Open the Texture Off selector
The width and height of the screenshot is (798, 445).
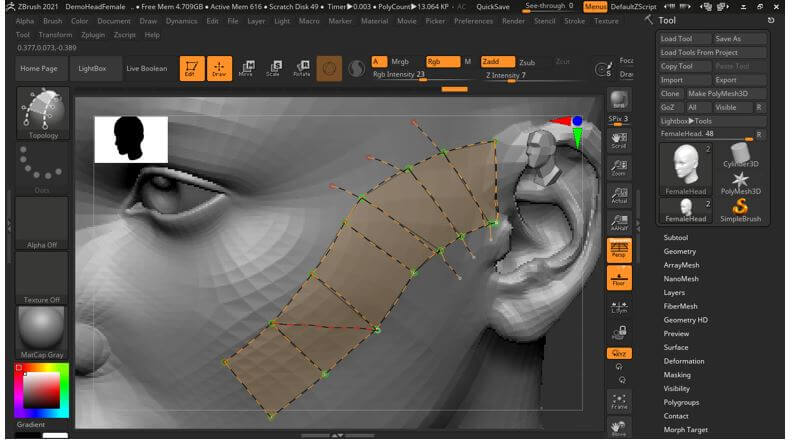[x=42, y=277]
